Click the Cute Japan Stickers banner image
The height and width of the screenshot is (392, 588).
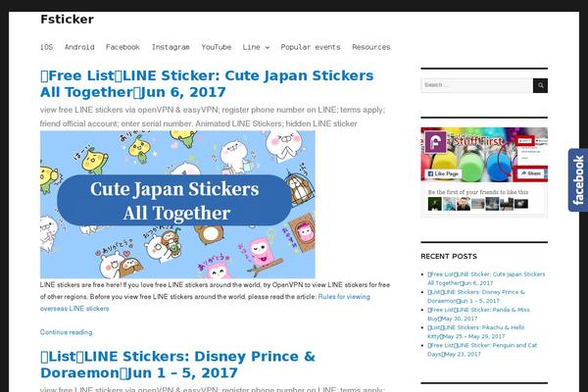[177, 204]
